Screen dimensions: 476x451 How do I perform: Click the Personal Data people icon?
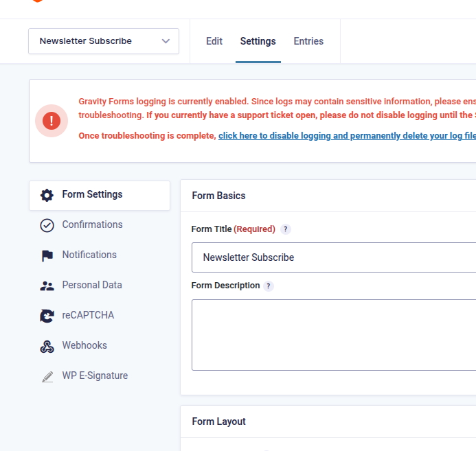click(x=47, y=286)
